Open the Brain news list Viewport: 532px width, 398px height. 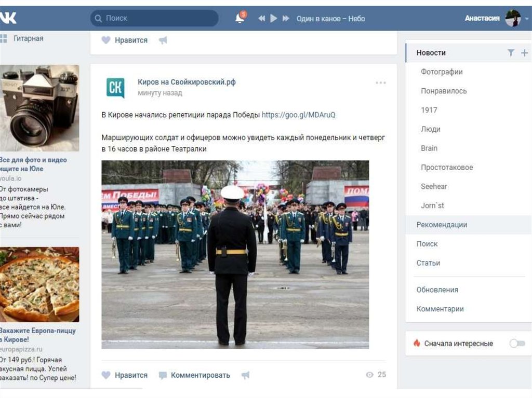coord(429,148)
